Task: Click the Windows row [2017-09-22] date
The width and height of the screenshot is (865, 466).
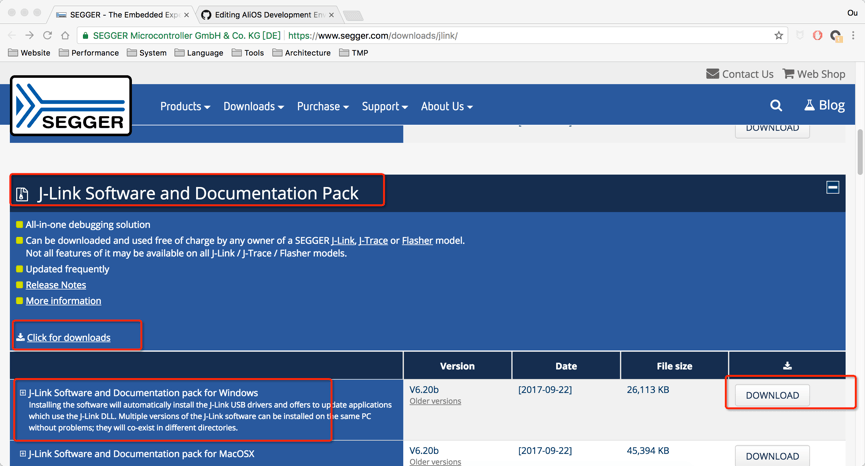Action: [x=545, y=390]
